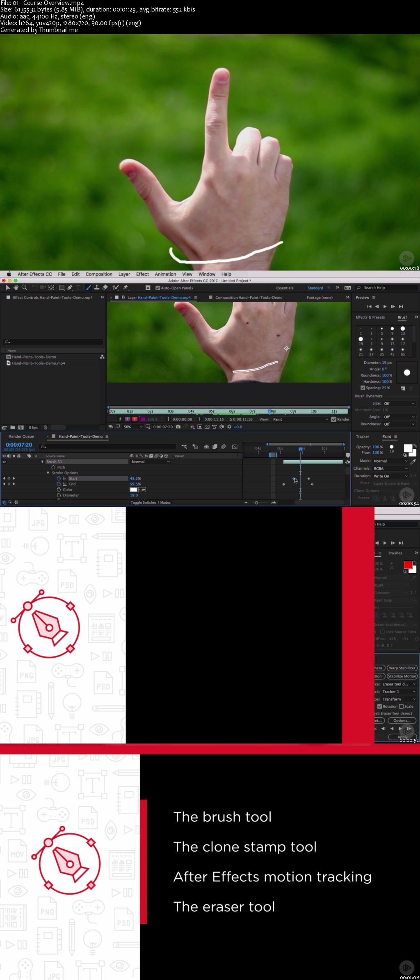Click the play button in Preview panel

(x=385, y=306)
